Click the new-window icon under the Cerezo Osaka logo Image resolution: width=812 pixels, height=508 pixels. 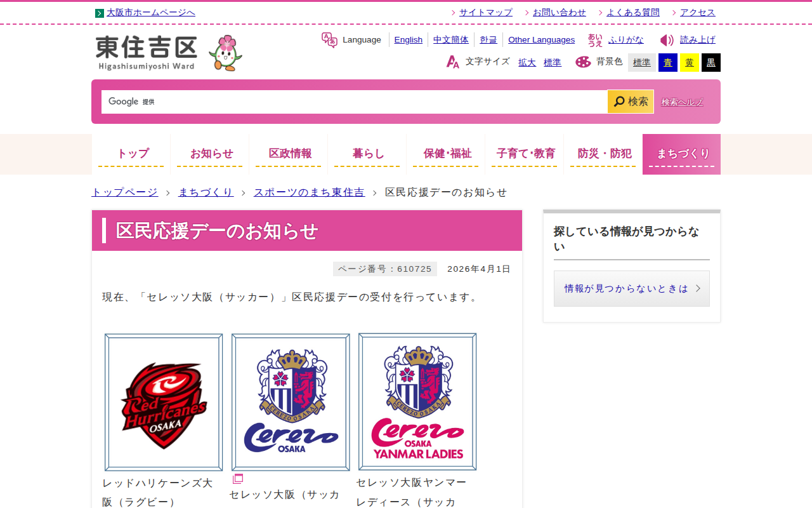(238, 479)
